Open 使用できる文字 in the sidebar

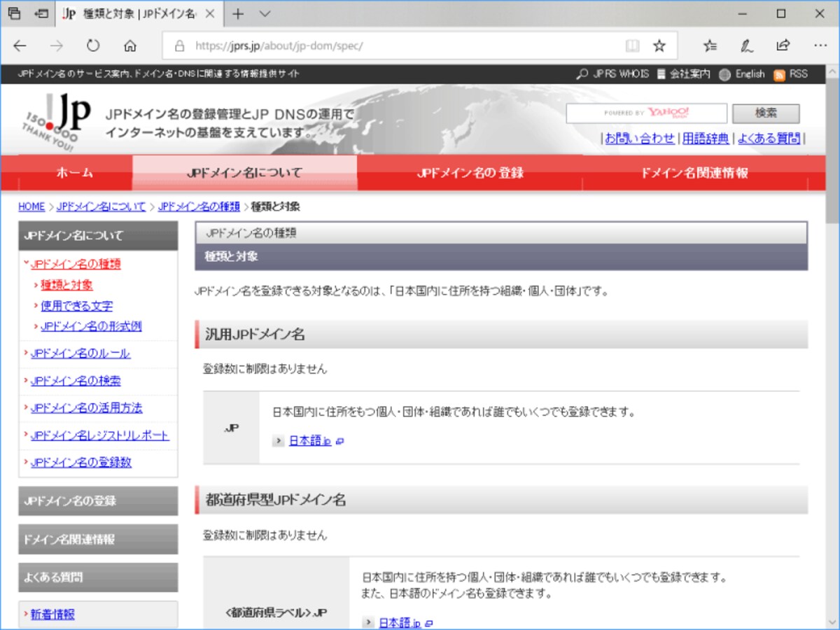tap(76, 306)
